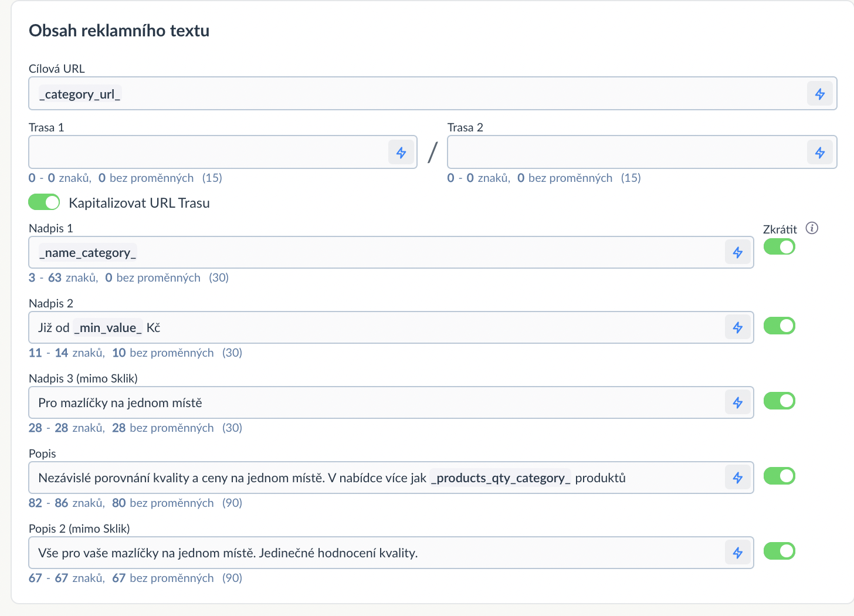Turn off shorten toggle for Nadpis 2
Screen dimensions: 854x616
[x=779, y=326]
